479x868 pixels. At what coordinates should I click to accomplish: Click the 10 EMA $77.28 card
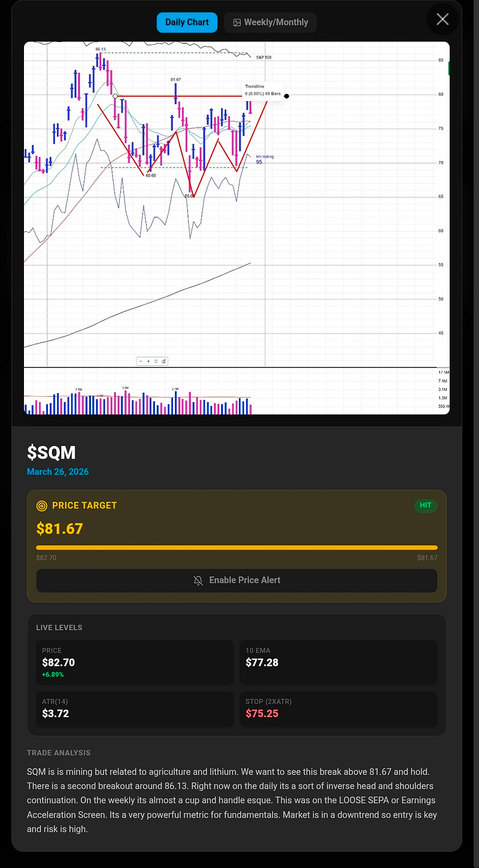[338, 663]
